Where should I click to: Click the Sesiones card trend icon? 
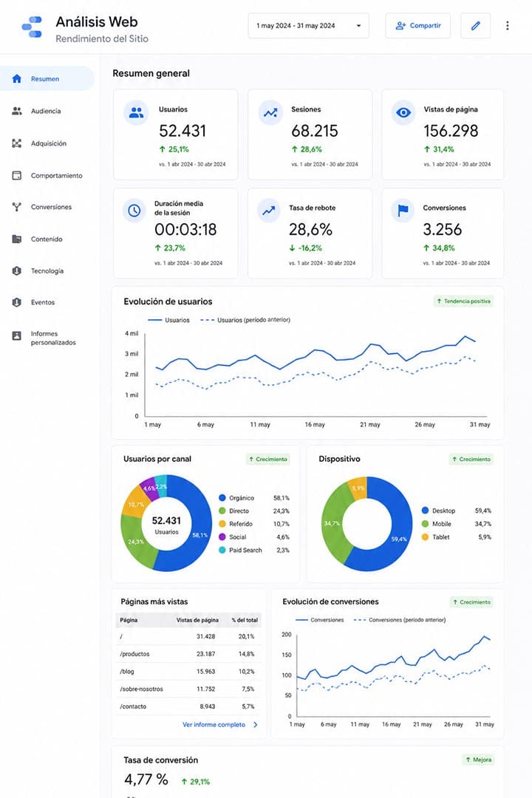point(270,112)
